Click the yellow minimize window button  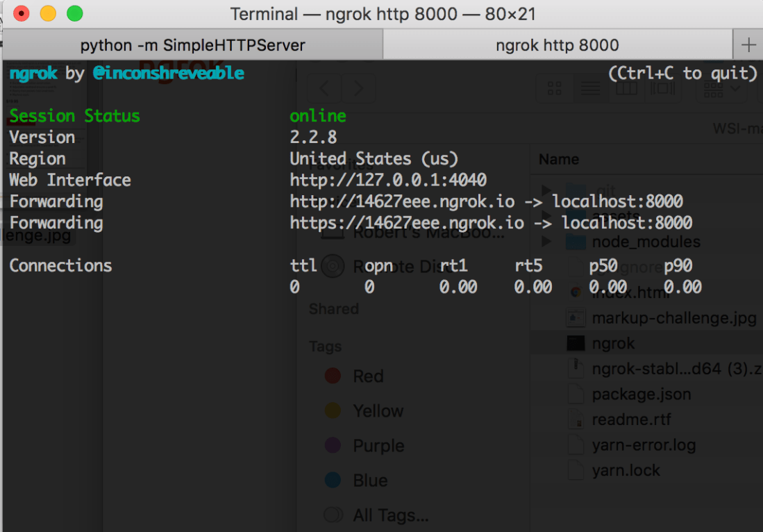(x=48, y=13)
